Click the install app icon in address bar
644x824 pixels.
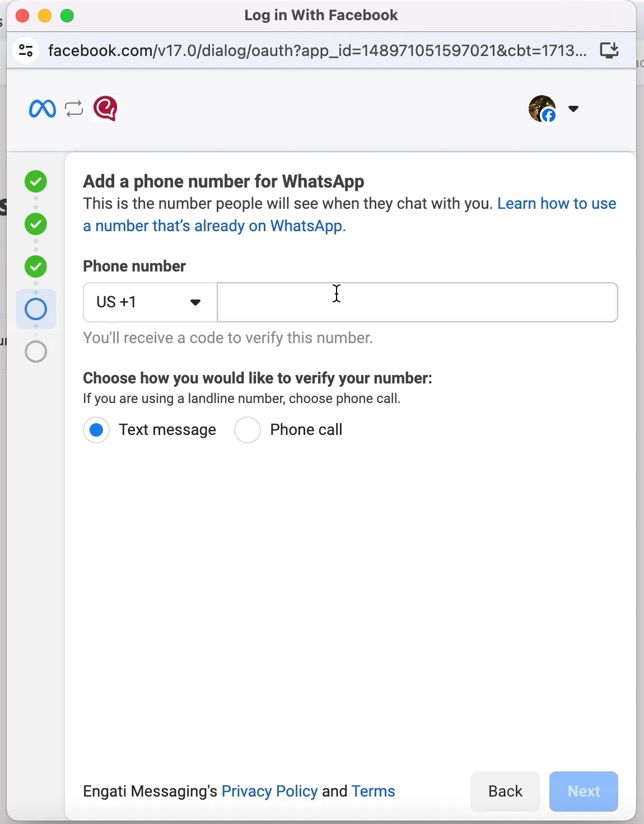click(x=609, y=50)
